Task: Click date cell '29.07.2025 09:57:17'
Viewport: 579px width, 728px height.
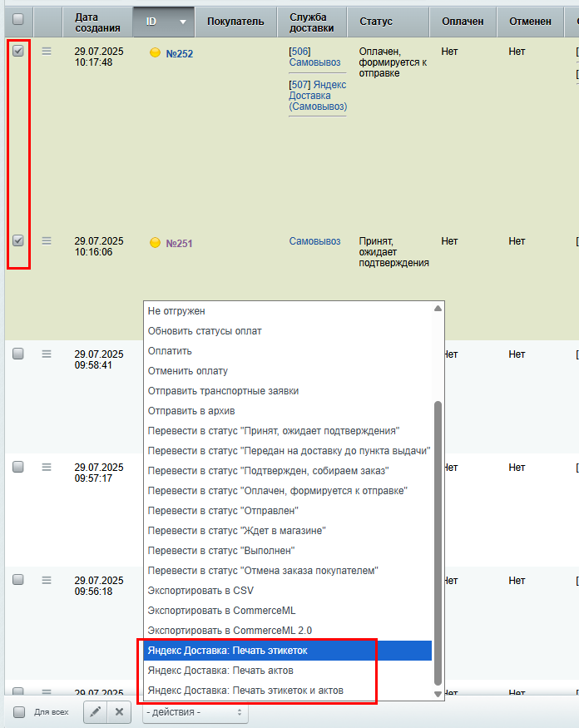Action: coord(99,473)
